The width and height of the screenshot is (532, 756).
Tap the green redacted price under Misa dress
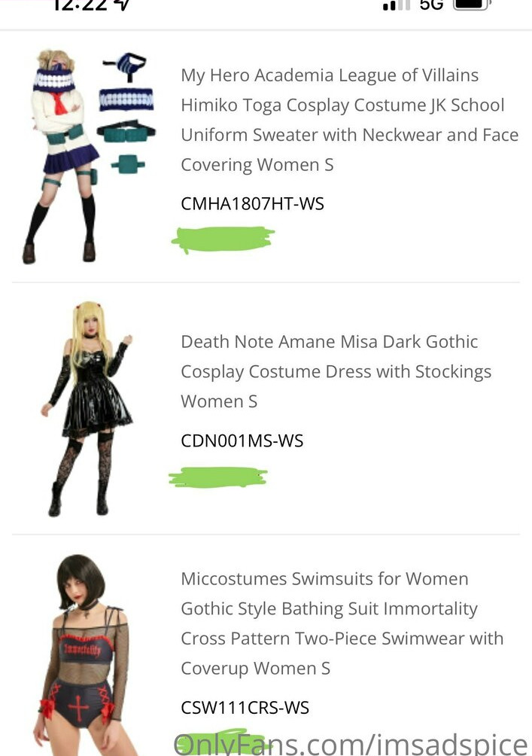pos(217,477)
